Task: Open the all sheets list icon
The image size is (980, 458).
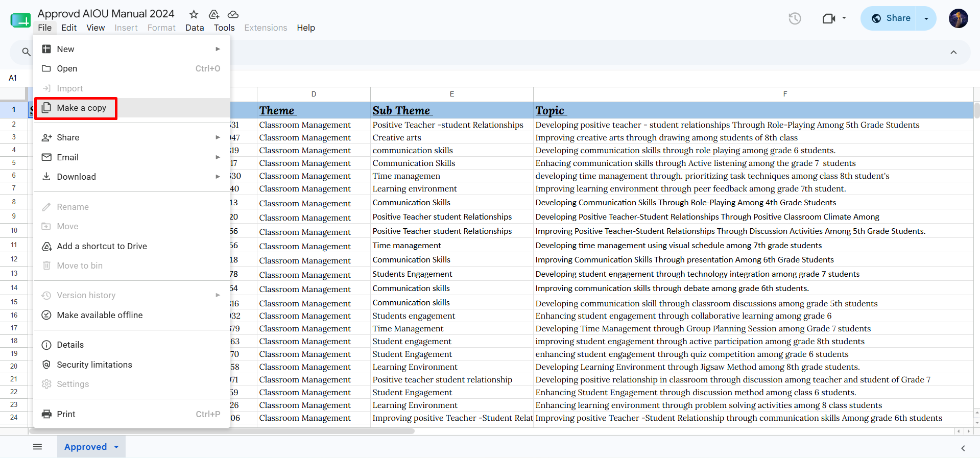Action: tap(37, 447)
